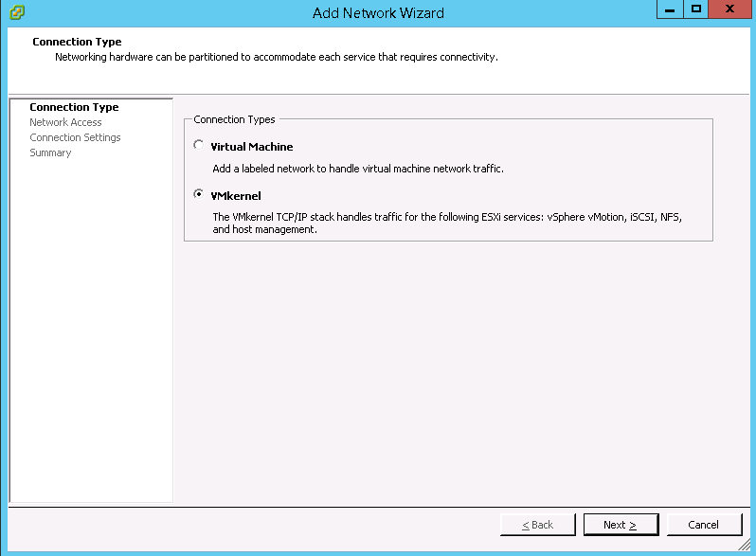
Task: Choose the VMkernel radio button
Action: 198,195
